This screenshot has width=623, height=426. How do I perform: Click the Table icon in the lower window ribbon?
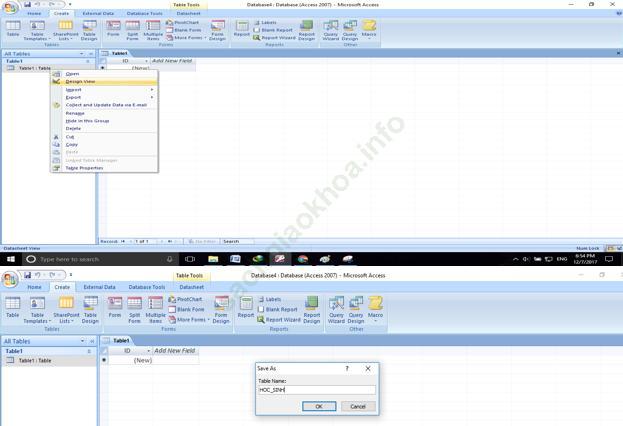[12, 307]
